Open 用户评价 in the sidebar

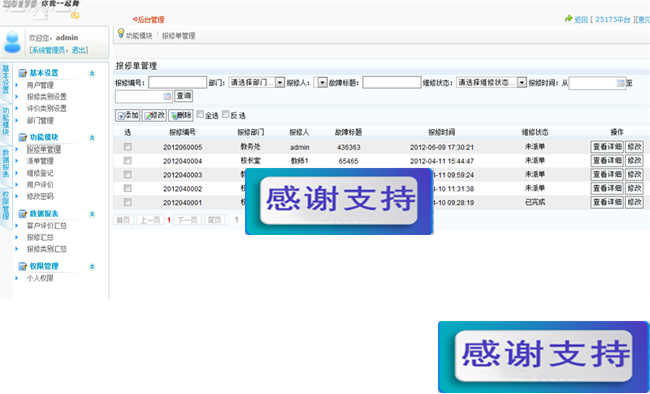40,185
